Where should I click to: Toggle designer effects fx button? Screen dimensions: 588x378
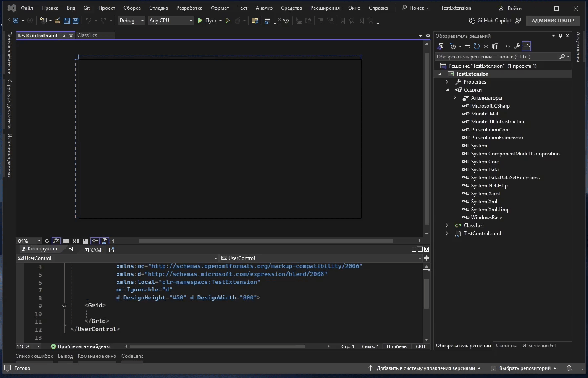56,241
